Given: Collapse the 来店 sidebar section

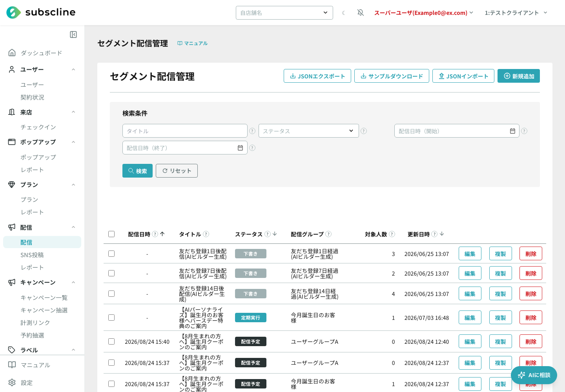Looking at the screenshot, I should coord(73,112).
